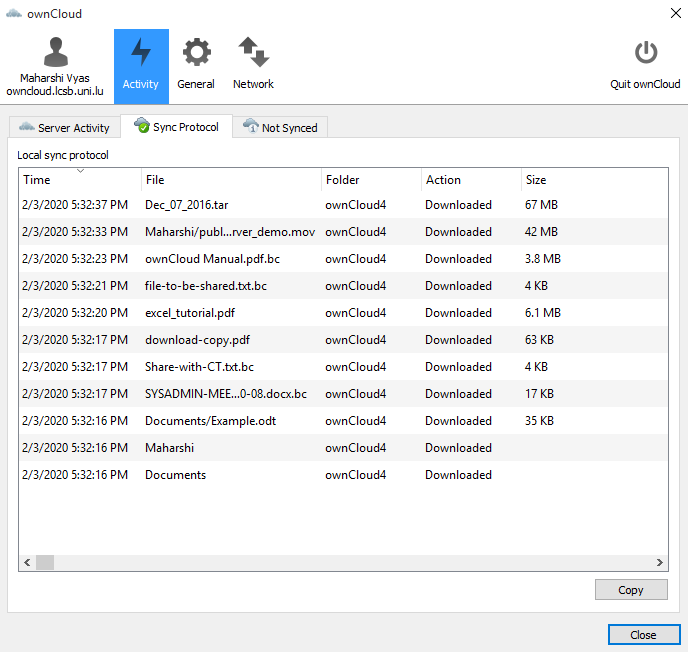The width and height of the screenshot is (688, 652).
Task: Click the ownCloud logo in title bar
Action: click(13, 14)
